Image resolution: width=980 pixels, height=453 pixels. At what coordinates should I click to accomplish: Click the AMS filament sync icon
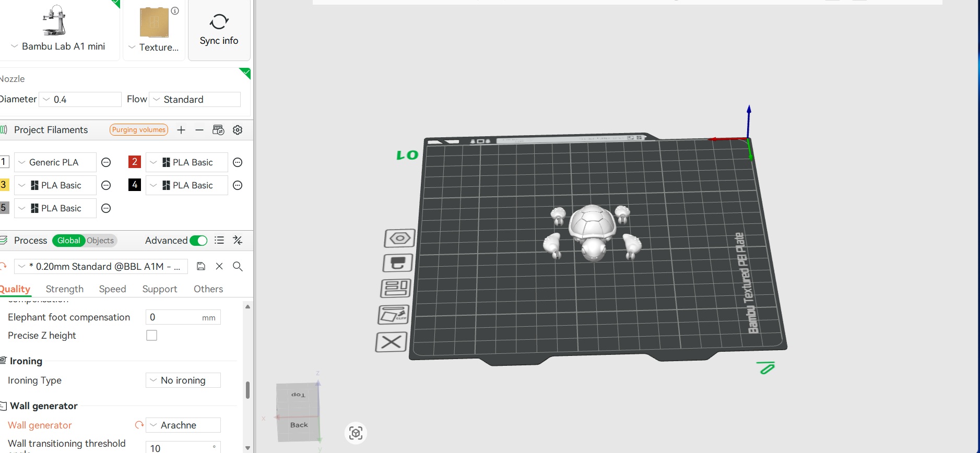[x=218, y=130]
